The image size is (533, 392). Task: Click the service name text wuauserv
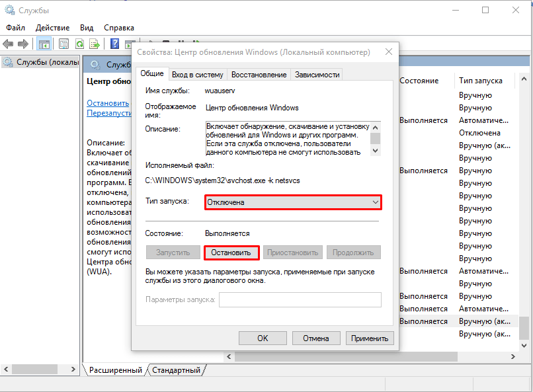click(220, 91)
